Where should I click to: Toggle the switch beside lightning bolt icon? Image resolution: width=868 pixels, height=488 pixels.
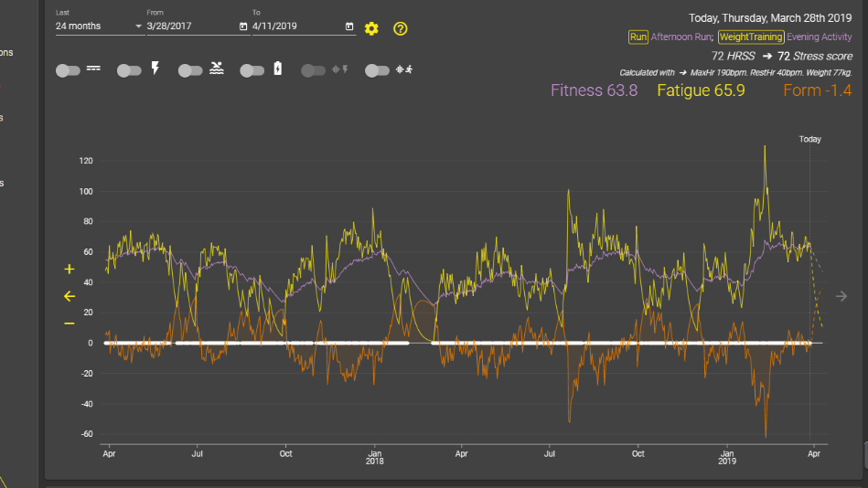click(129, 70)
